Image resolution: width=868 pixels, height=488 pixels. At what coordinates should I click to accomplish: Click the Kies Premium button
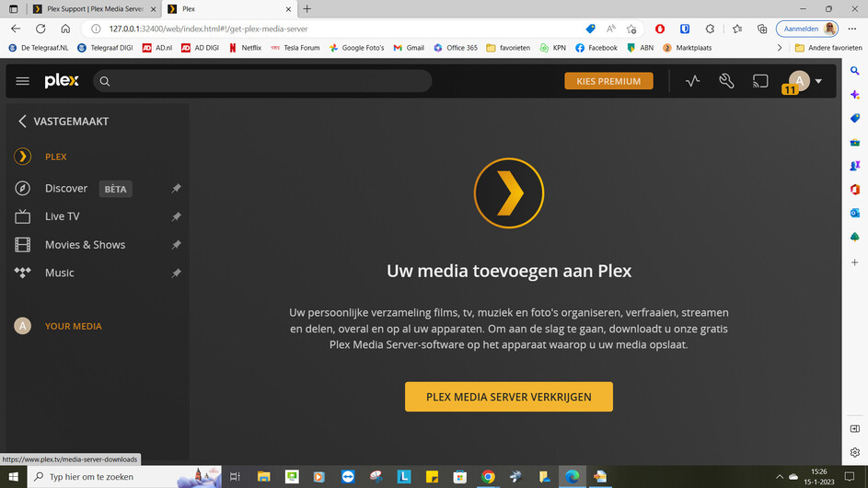[608, 81]
